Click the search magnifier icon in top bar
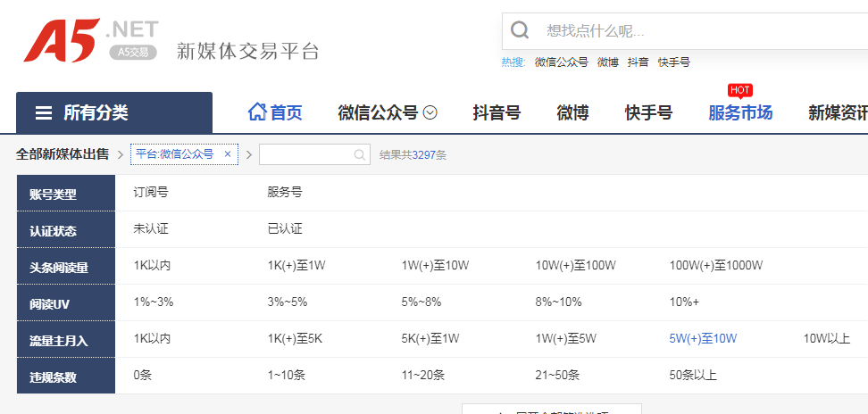The height and width of the screenshot is (414, 868). [x=520, y=31]
